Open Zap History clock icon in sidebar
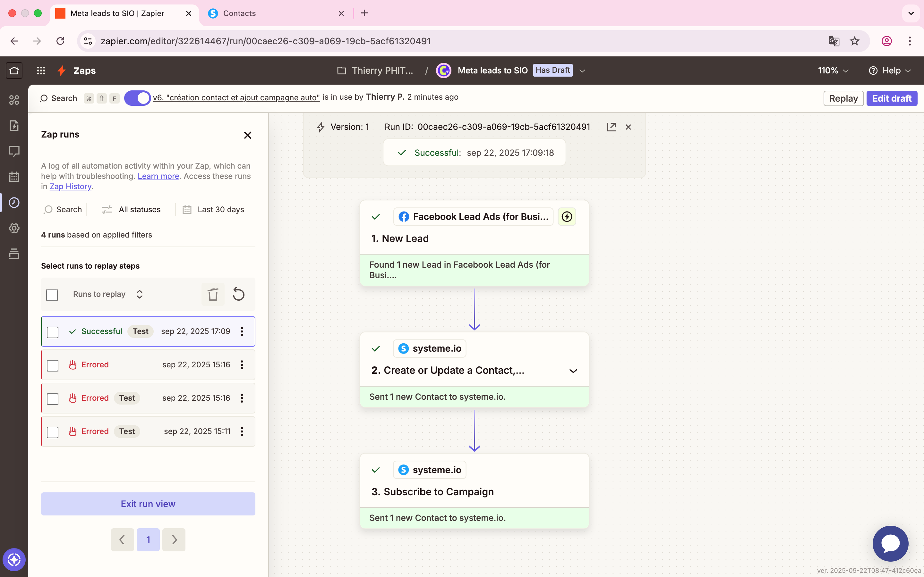Screen dimensions: 924x577 (14, 202)
